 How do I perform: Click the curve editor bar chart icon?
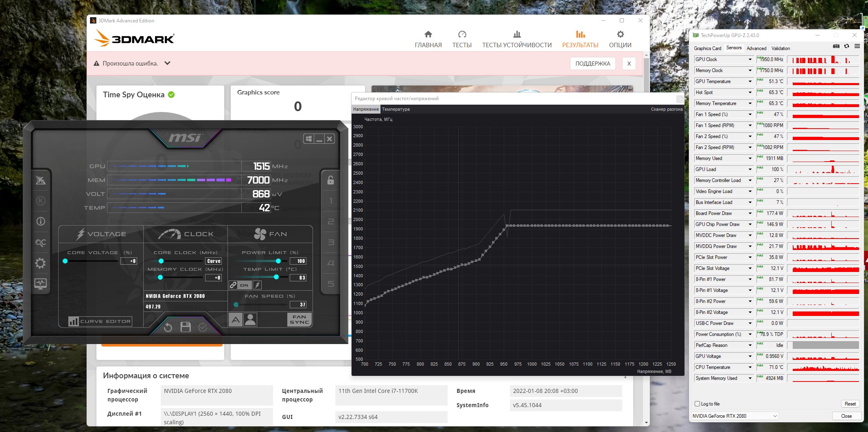tap(74, 321)
